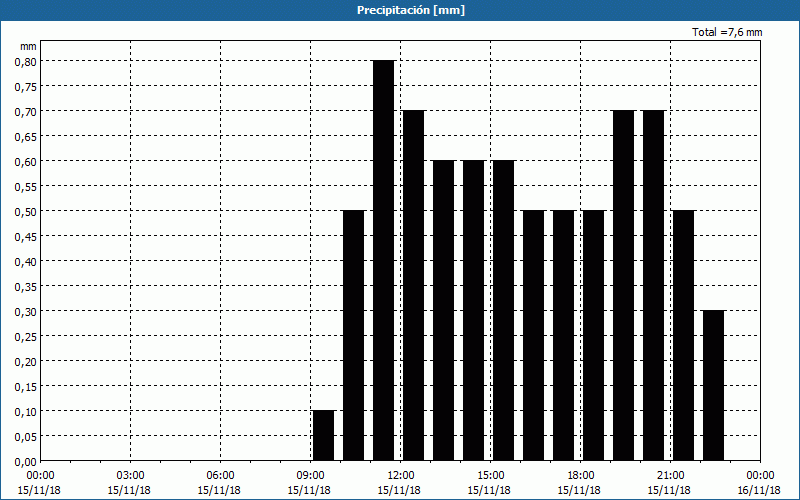
Task: Pick the 0,30 y-axis value
Action: [26, 311]
